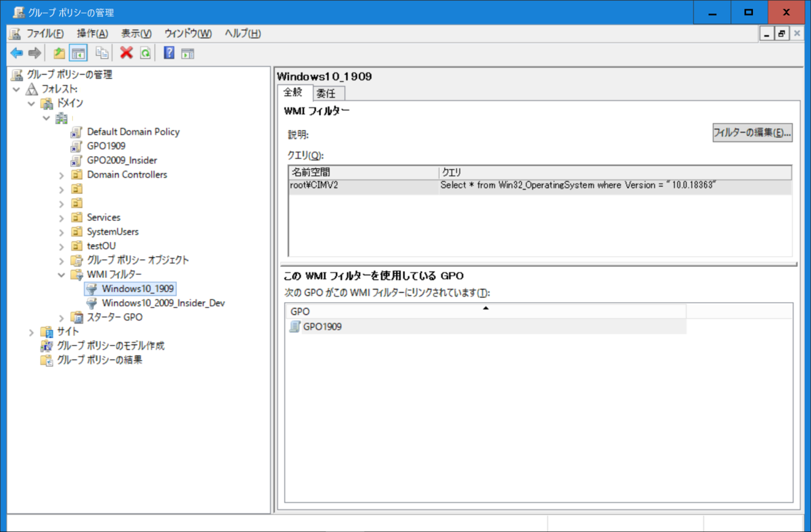This screenshot has width=811, height=532.
Task: Expand the グループ ポリシー オブジェクト node
Action: (62, 260)
